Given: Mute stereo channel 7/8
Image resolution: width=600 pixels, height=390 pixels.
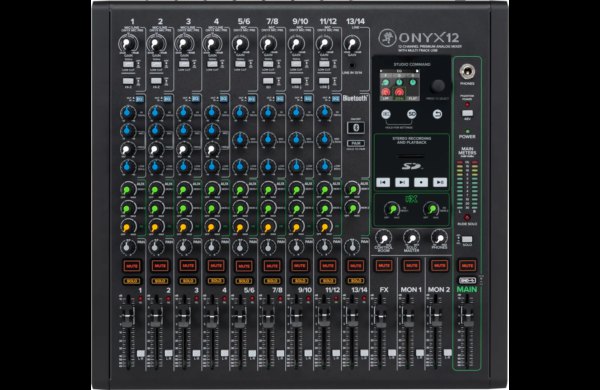Looking at the screenshot, I should coord(272,266).
